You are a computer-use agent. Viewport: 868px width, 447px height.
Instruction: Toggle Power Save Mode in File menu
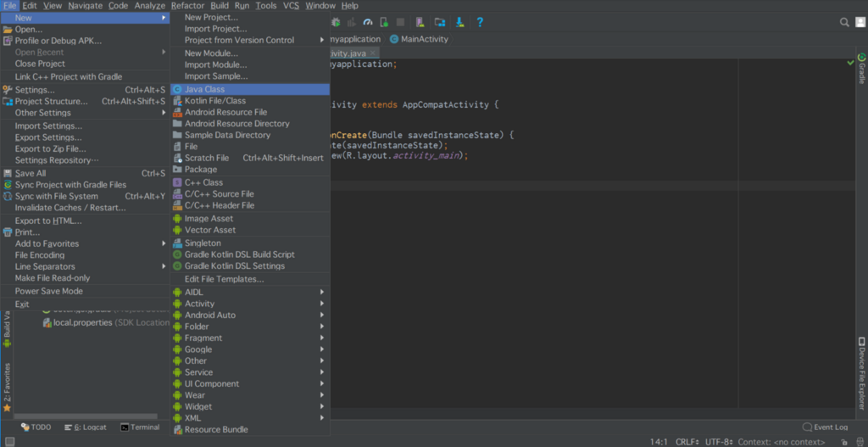[x=85, y=291]
